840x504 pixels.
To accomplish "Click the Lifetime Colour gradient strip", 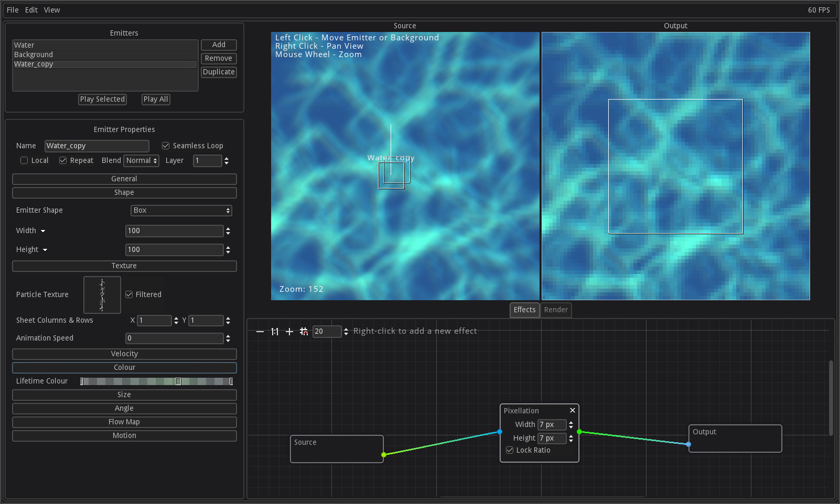I will [155, 381].
